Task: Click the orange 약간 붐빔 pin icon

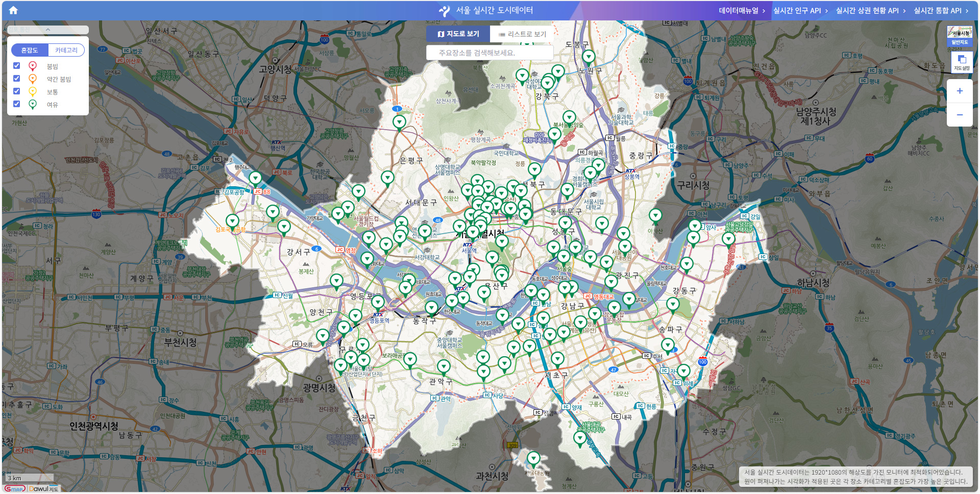Action: tap(33, 79)
